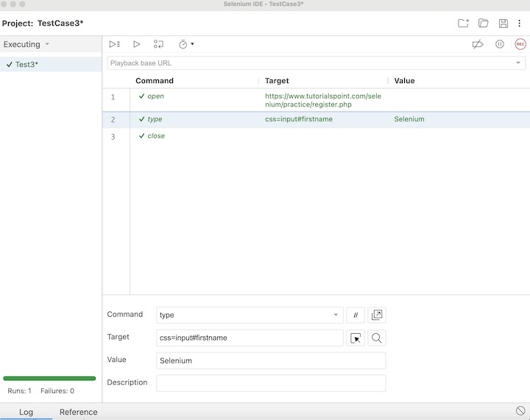The width and height of the screenshot is (530, 420).
Task: Toggle pause on exceptions icon
Action: (x=500, y=44)
